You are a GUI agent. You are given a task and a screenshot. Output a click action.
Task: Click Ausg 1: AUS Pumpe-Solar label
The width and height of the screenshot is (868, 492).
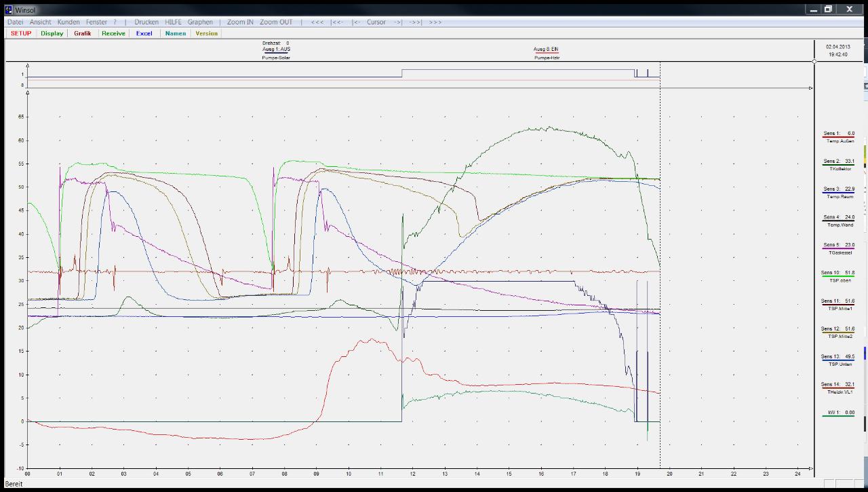[276, 53]
